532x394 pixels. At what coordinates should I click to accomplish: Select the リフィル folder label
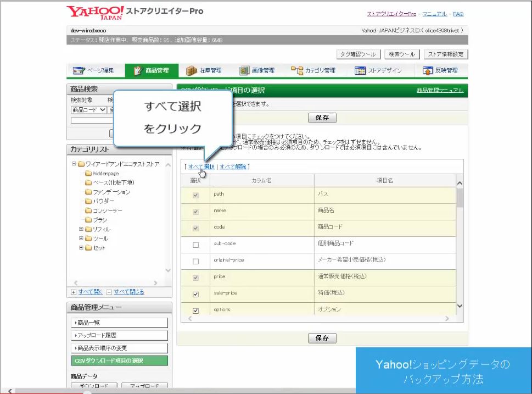(102, 229)
